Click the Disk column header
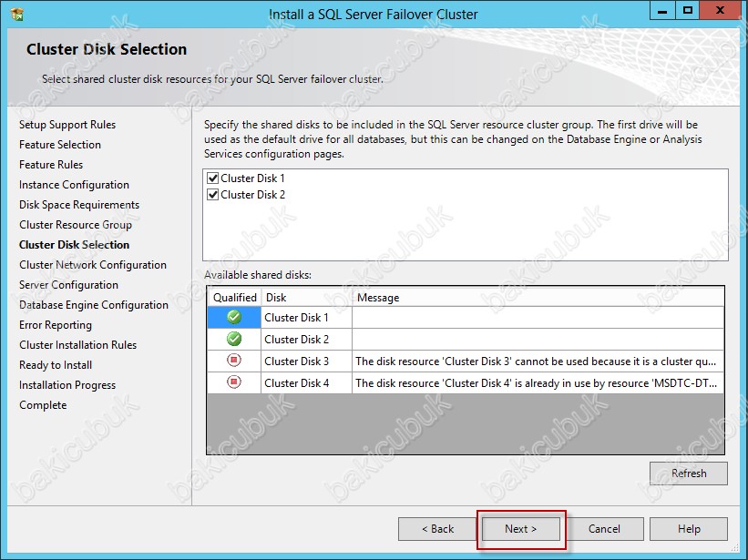This screenshot has height=560, width=748. pyautogui.click(x=307, y=298)
